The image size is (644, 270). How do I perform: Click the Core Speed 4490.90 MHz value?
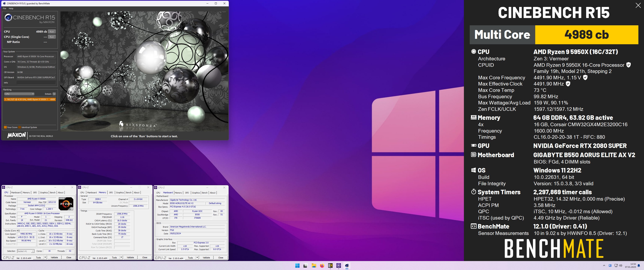pos(26,234)
